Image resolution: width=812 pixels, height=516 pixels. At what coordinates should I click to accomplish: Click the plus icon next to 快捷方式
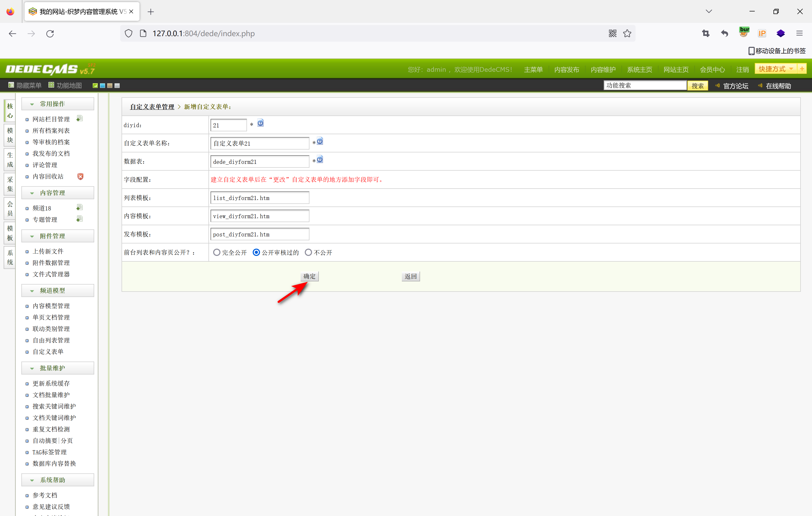(802, 69)
